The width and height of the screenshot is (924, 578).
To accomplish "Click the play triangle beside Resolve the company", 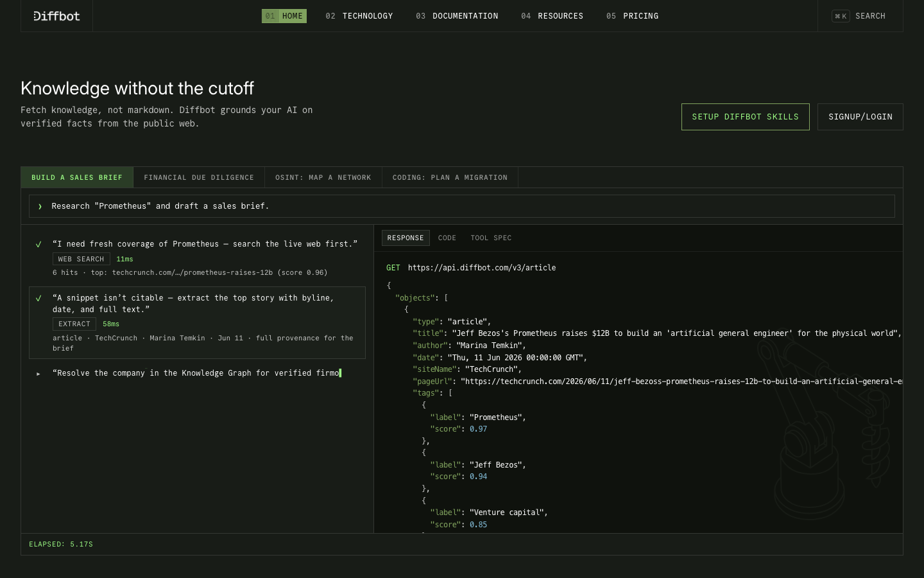I will click(x=38, y=374).
